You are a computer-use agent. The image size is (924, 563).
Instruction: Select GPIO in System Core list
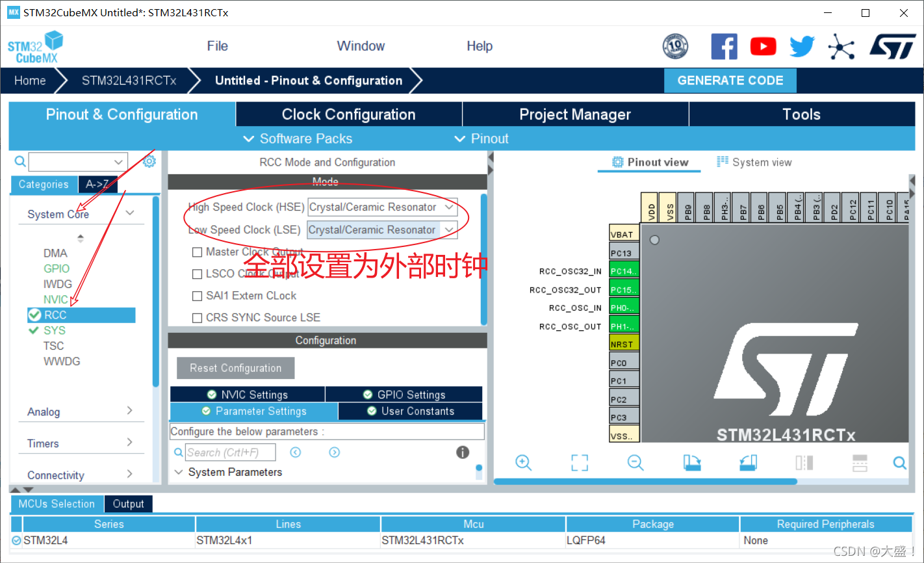coord(57,268)
